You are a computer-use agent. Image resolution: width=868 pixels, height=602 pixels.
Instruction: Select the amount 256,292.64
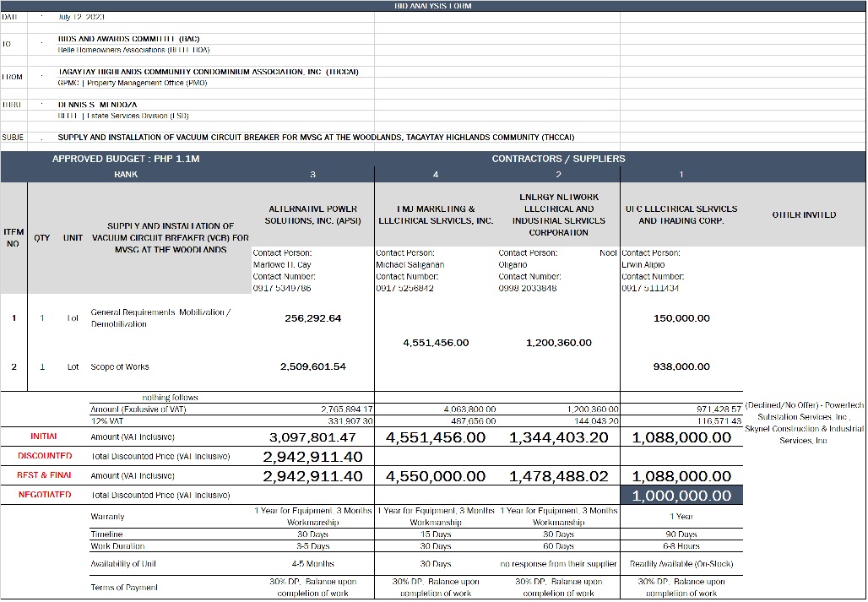[x=312, y=318]
